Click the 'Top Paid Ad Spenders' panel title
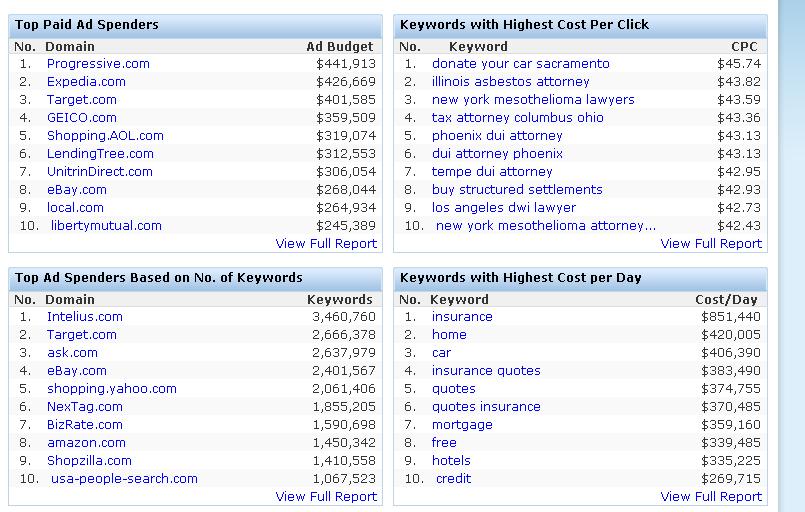The height and width of the screenshot is (512, 805). point(87,25)
